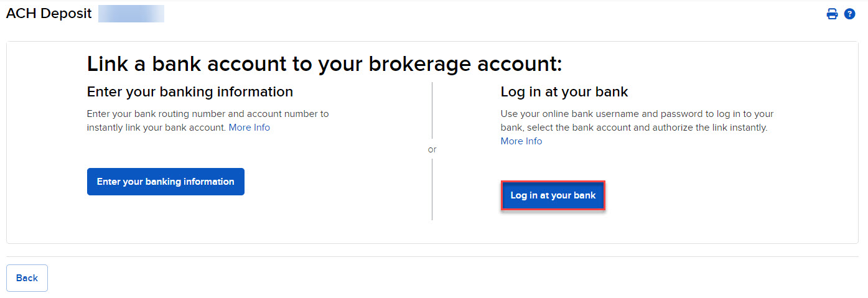This screenshot has height=298, width=868.
Task: Click the print page icon
Action: tap(832, 14)
